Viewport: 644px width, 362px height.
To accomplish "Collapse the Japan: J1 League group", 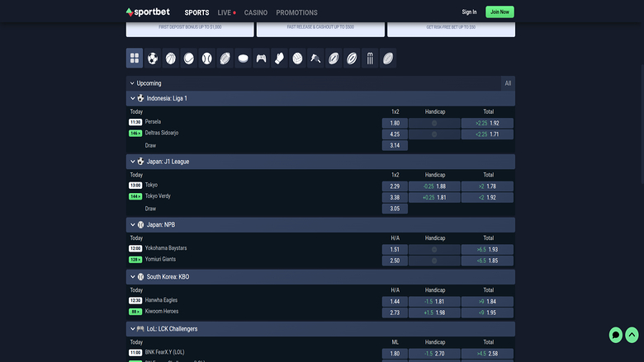I will (132, 162).
